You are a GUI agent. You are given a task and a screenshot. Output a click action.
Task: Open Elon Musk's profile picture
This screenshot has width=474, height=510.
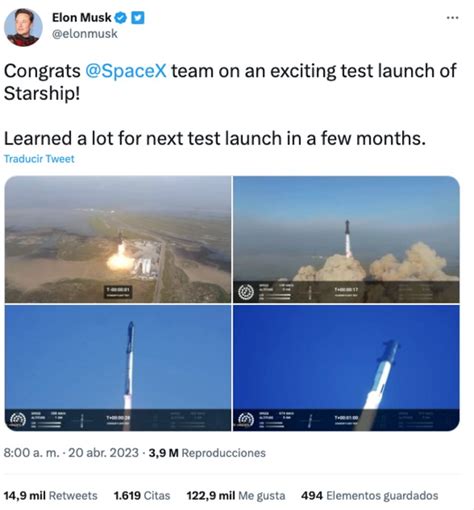(23, 27)
